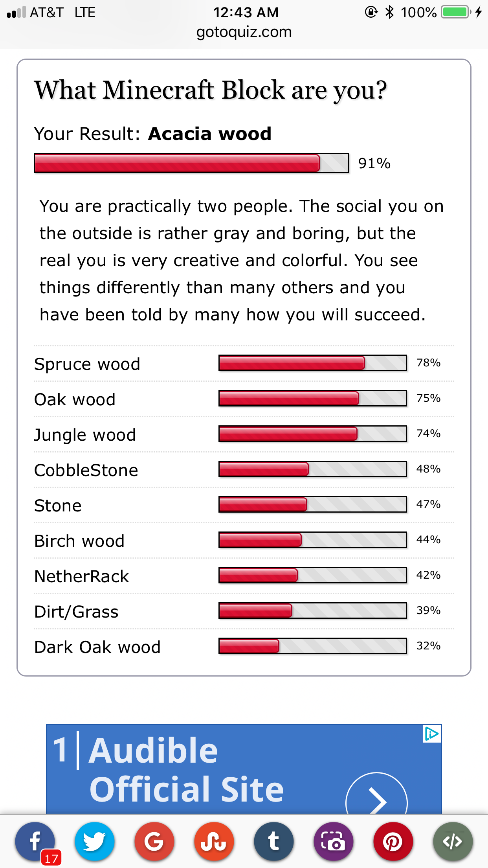Tap the Spruce wood 78% bar
The width and height of the screenshot is (488, 868).
[x=313, y=363]
